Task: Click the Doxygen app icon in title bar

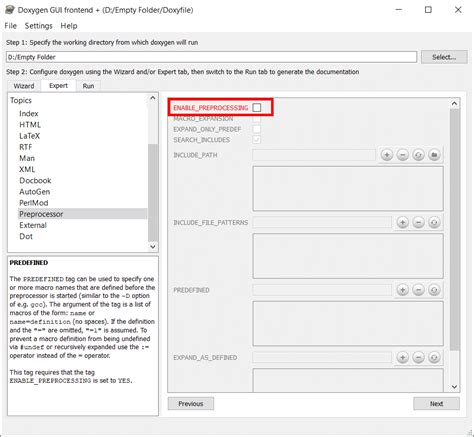Action: pyautogui.click(x=10, y=10)
